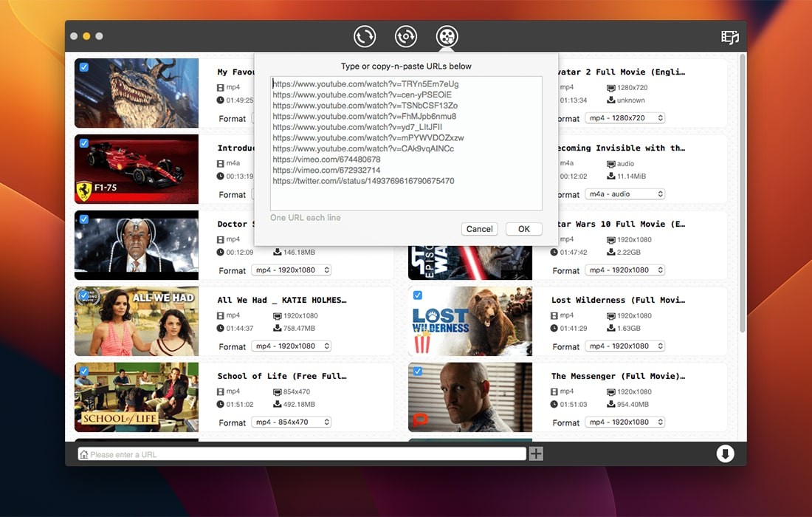Select the video converter icon in the toolbar
This screenshot has height=517, width=812.
[x=405, y=35]
